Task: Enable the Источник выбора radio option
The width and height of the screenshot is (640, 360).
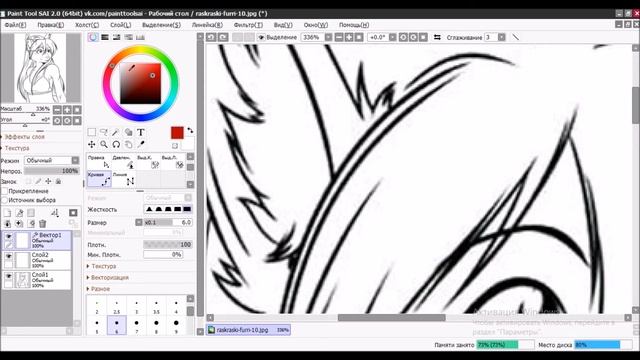Action: click(4, 200)
